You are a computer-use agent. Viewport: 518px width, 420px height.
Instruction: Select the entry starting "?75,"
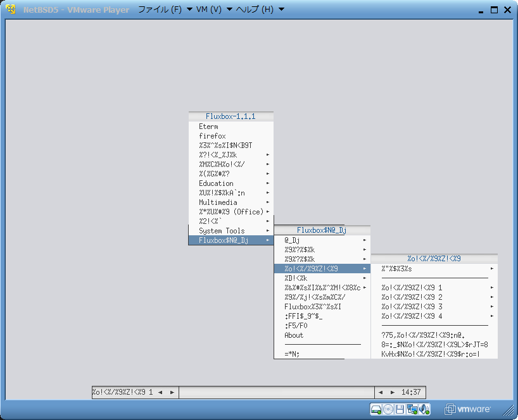tap(434, 335)
